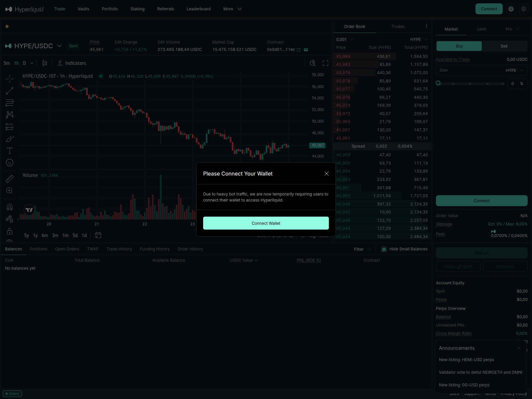The image size is (532, 399).
Task: Open the HYPE/USDC pair selector
Action: (34, 46)
